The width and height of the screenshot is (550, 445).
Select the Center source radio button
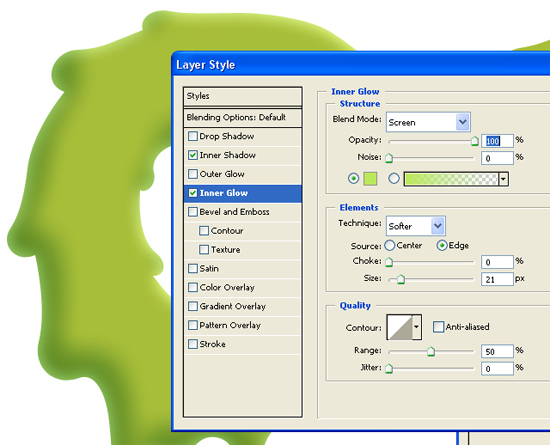point(389,245)
